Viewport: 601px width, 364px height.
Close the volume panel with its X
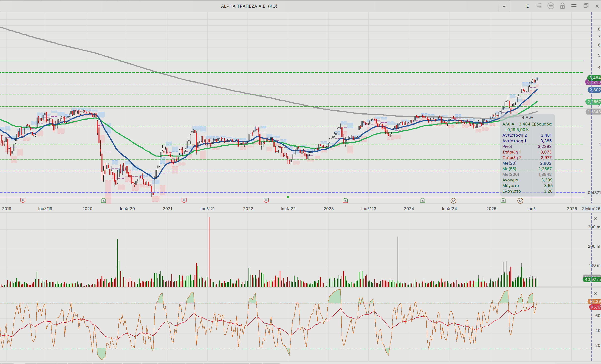tap(595, 219)
